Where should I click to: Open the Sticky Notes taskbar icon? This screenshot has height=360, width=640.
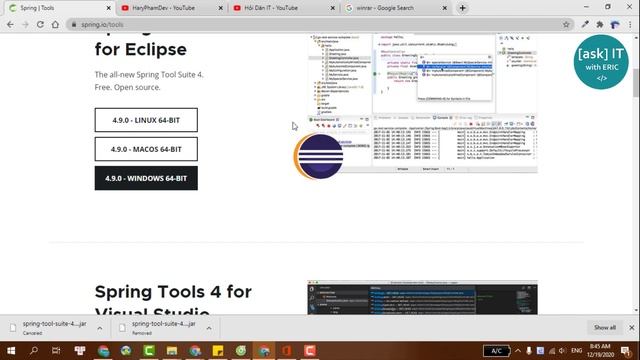pyautogui.click(x=218, y=351)
